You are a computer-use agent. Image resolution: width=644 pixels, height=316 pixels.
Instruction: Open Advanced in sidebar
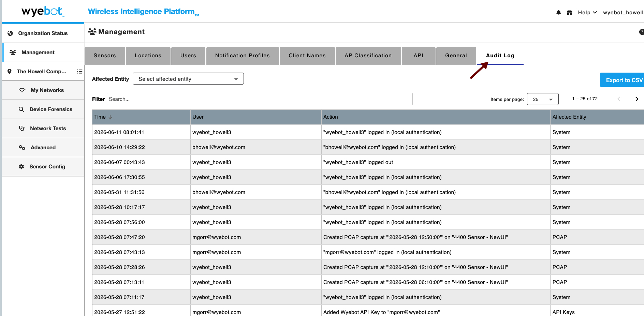(x=43, y=148)
